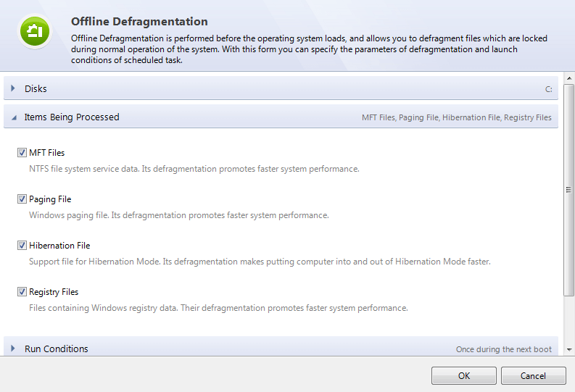Click the green Offline Defragmentation icon
Viewport: 575px width, 392px height.
33,32
